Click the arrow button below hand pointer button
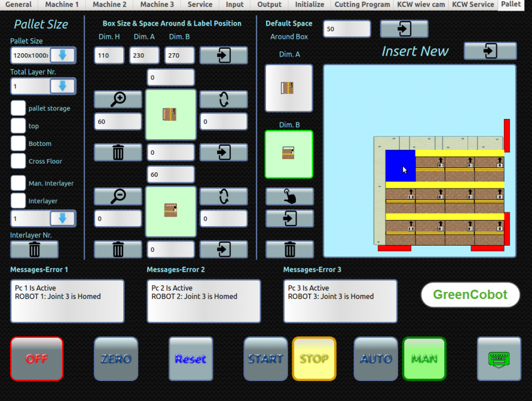 click(289, 219)
